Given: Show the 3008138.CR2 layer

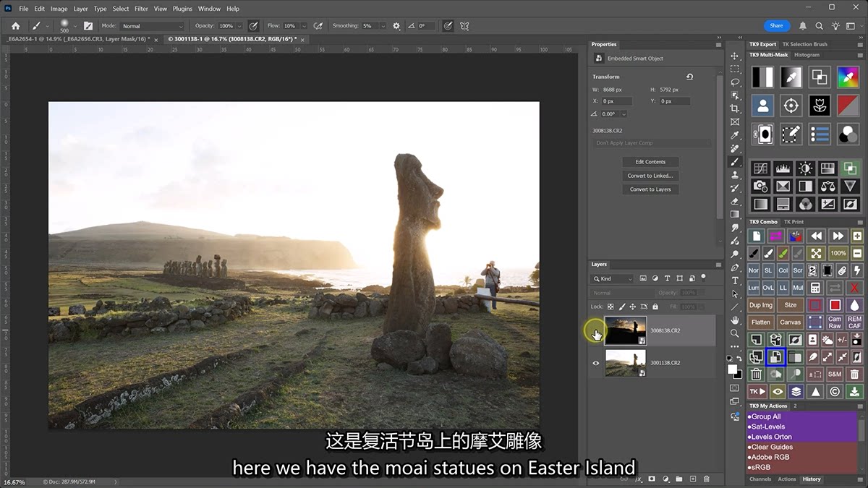Looking at the screenshot, I should click(x=596, y=331).
